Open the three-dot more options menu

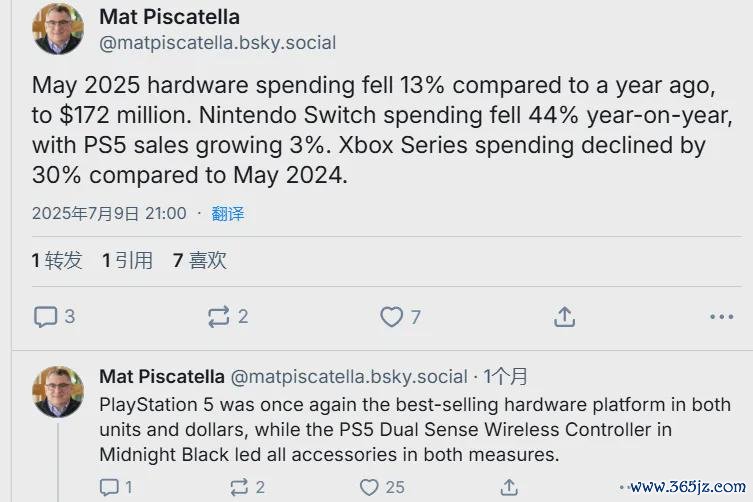pos(721,317)
